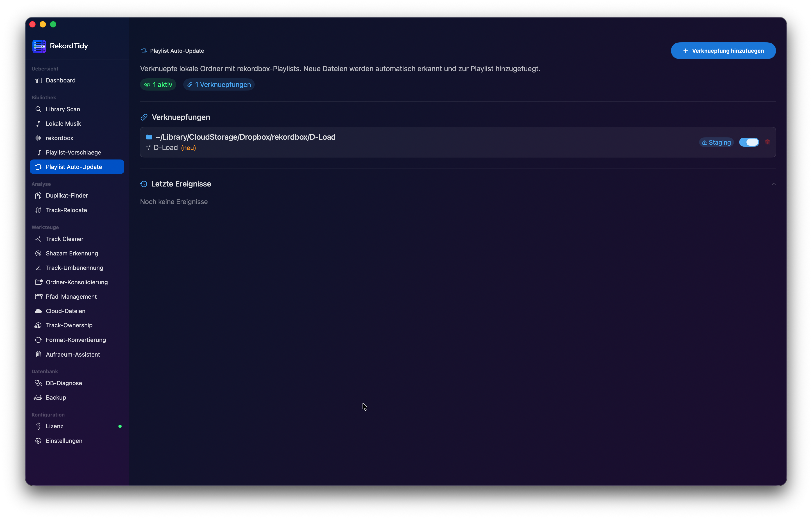
Task: Collapse the Letzte Ereignisse section
Action: (773, 184)
